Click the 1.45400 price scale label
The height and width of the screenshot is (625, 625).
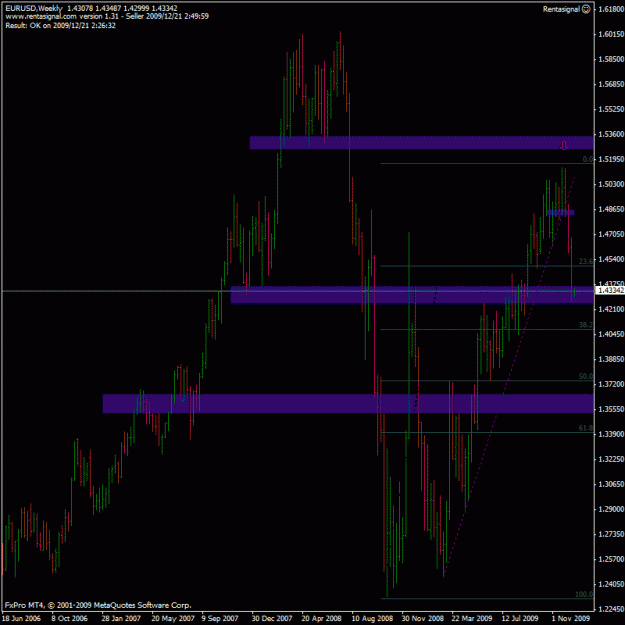[x=611, y=259]
